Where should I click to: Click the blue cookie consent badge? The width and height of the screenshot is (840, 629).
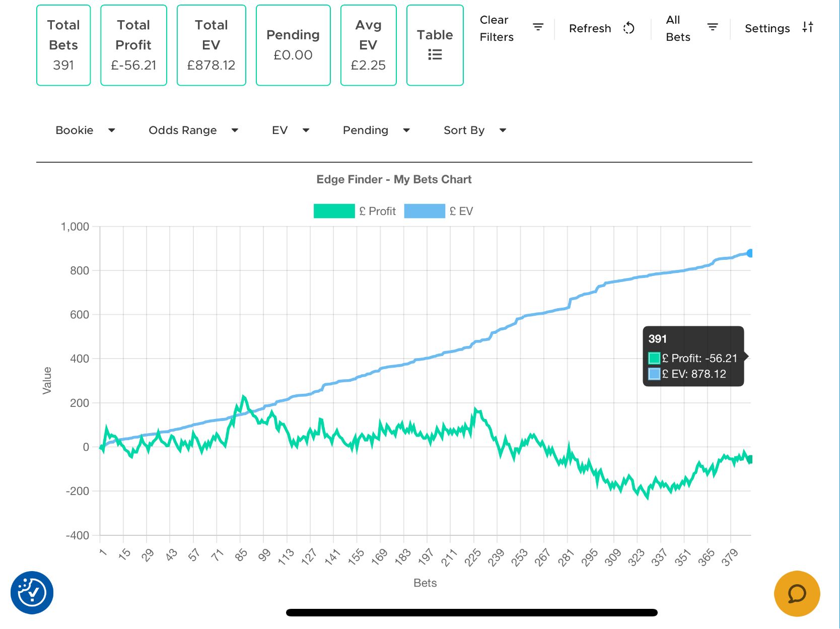tap(32, 592)
